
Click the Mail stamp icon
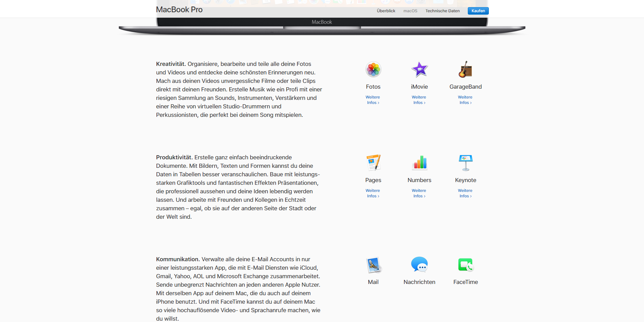(x=374, y=265)
